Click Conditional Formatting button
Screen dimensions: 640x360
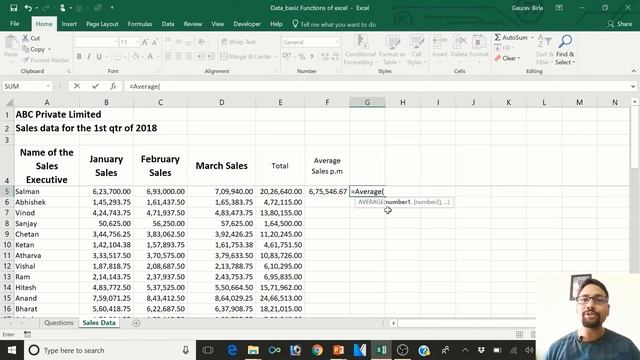[x=360, y=50]
